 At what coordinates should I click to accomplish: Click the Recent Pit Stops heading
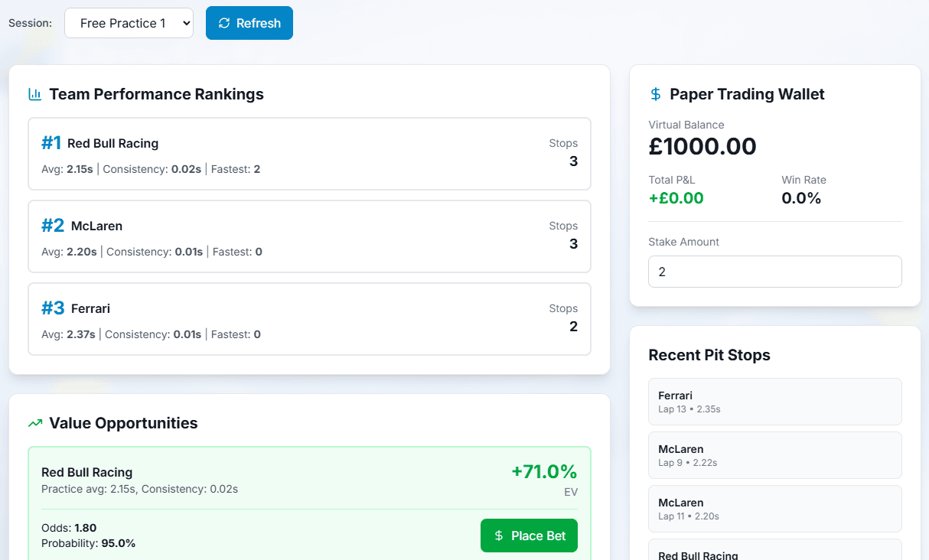click(x=709, y=355)
